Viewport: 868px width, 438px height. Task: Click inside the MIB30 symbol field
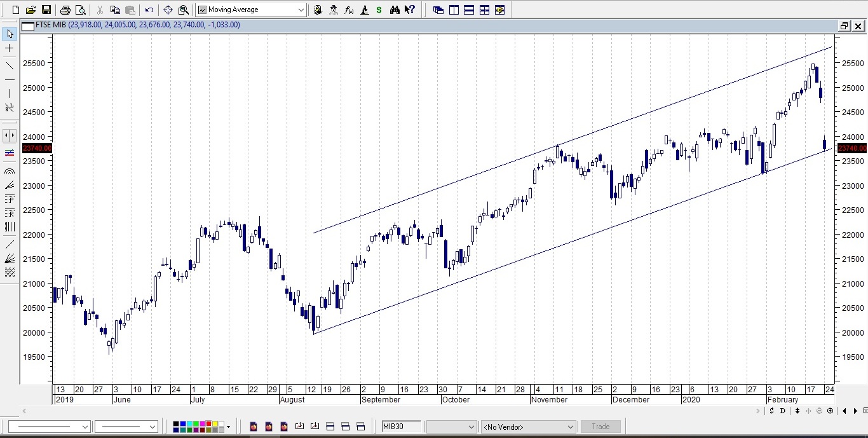click(x=402, y=427)
